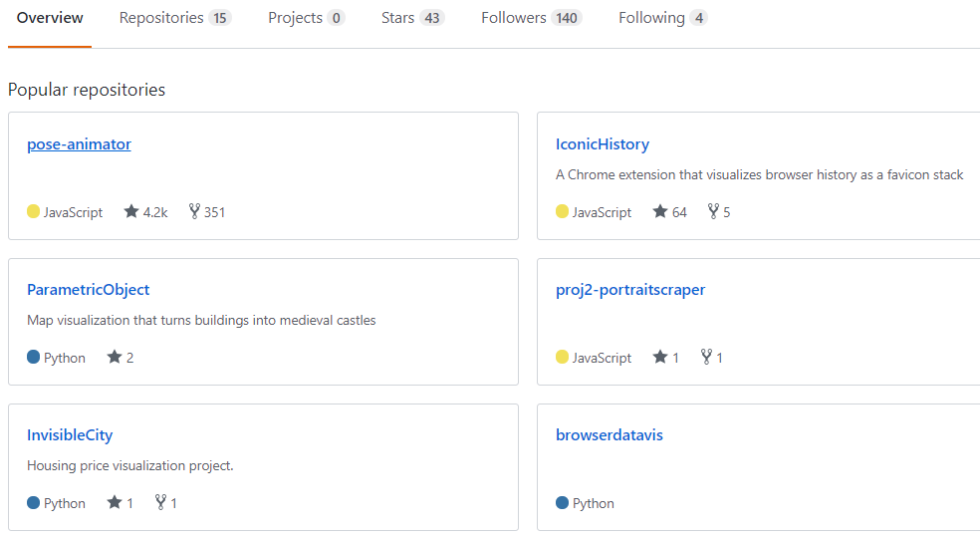
Task: Click the ParametricObject medieval castles description
Action: tap(201, 320)
